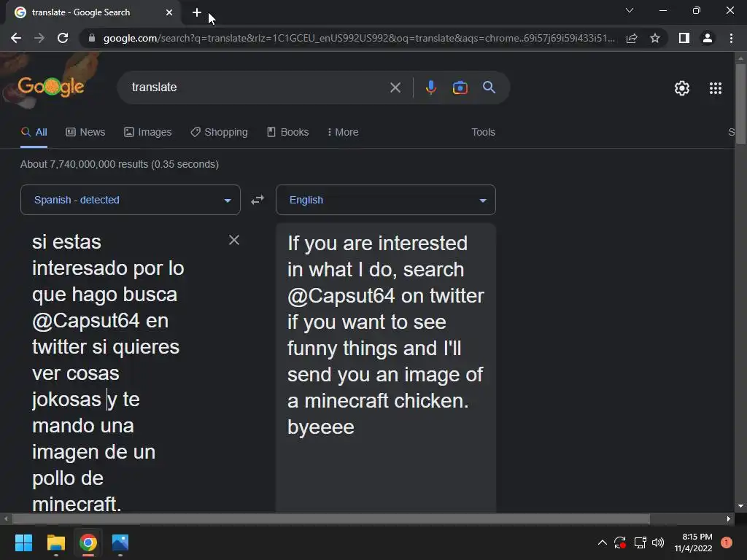Click horizontal scrollbar right arrow
747x560 pixels.
(x=729, y=518)
